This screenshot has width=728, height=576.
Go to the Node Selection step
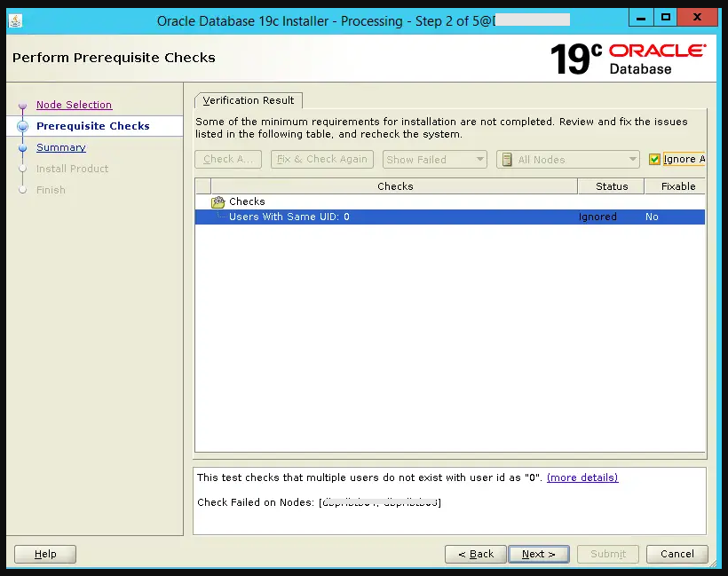pyautogui.click(x=75, y=105)
